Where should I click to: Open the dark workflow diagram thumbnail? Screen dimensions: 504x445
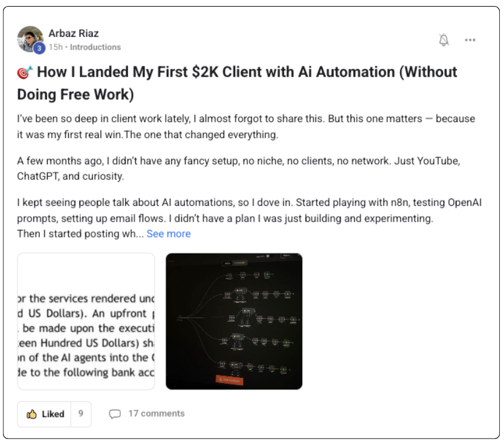(234, 321)
